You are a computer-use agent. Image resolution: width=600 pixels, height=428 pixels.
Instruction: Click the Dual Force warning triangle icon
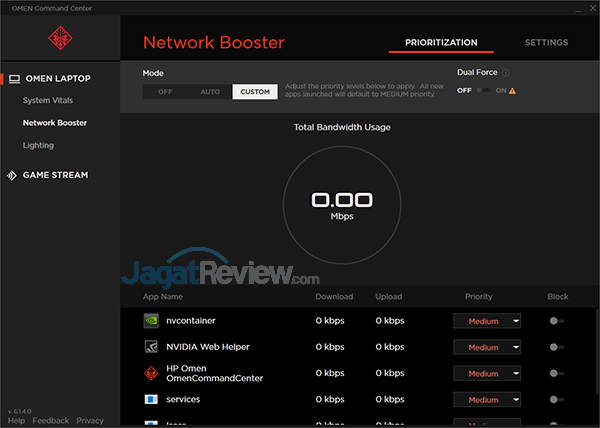513,91
